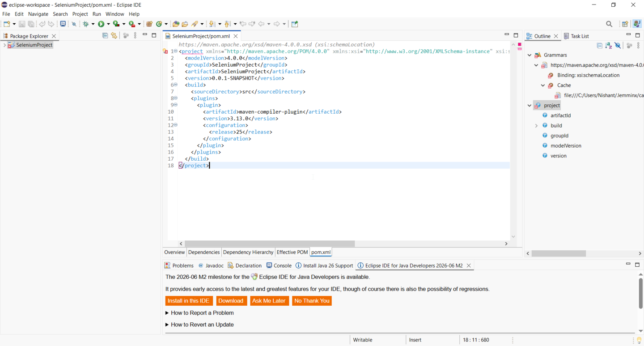This screenshot has width=644, height=346.
Task: Open the Run button dropdown arrow
Action: pos(108,24)
